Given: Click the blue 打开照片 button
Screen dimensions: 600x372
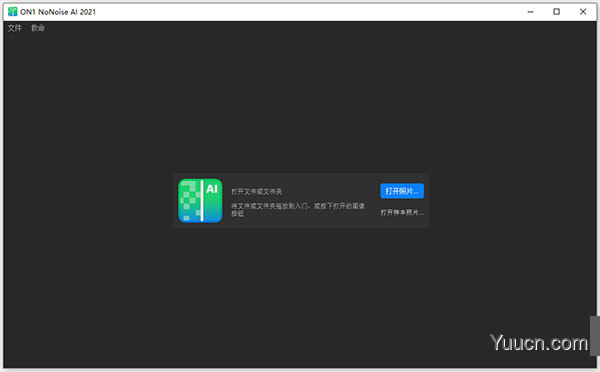Looking at the screenshot, I should (402, 191).
